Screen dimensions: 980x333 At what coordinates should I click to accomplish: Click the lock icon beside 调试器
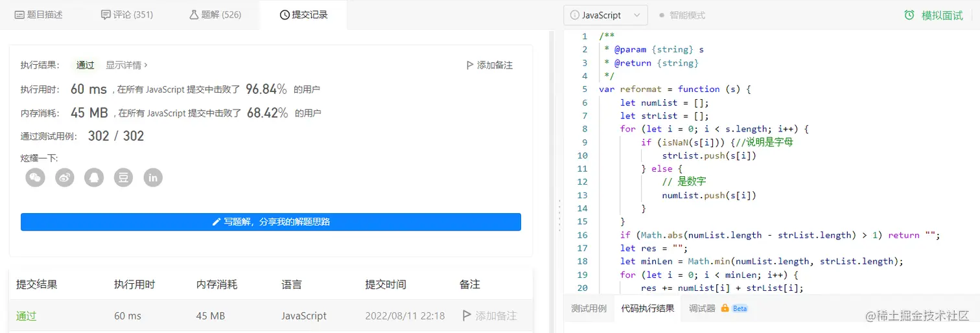(725, 308)
